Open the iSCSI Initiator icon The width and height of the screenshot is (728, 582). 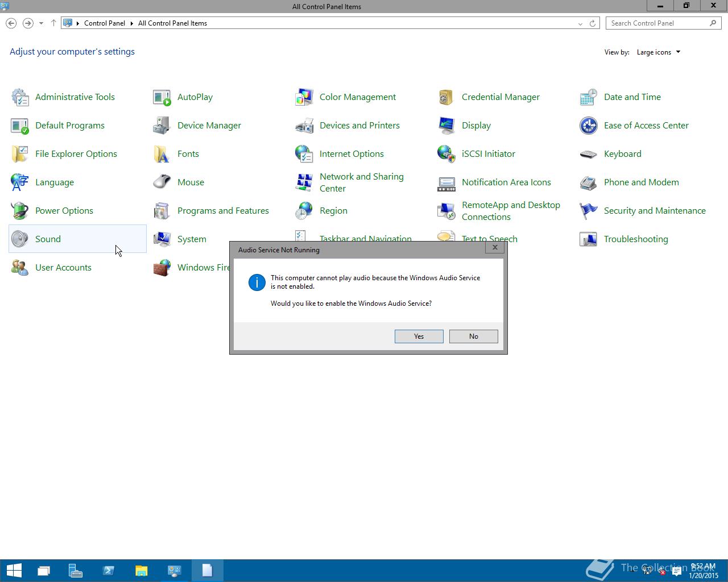click(446, 154)
